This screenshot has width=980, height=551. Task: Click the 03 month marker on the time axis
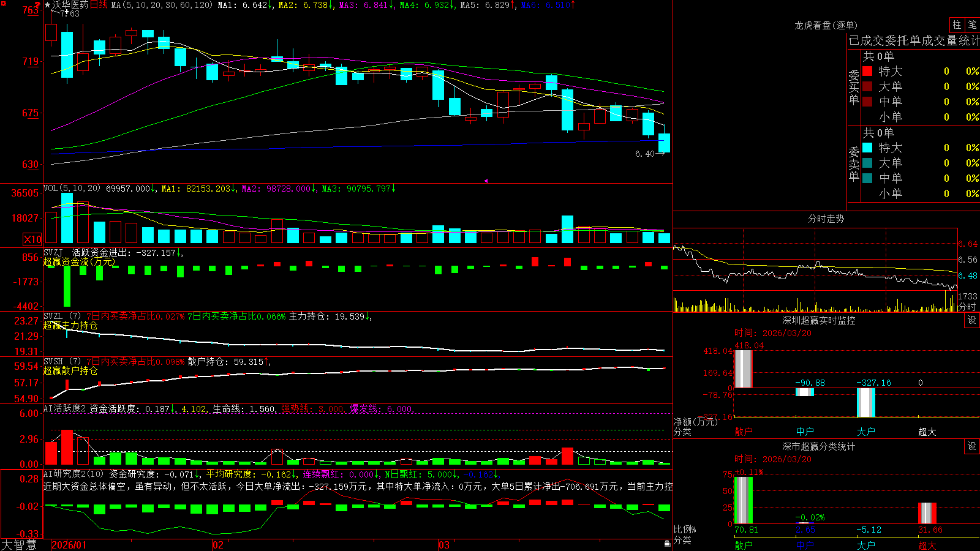444,545
